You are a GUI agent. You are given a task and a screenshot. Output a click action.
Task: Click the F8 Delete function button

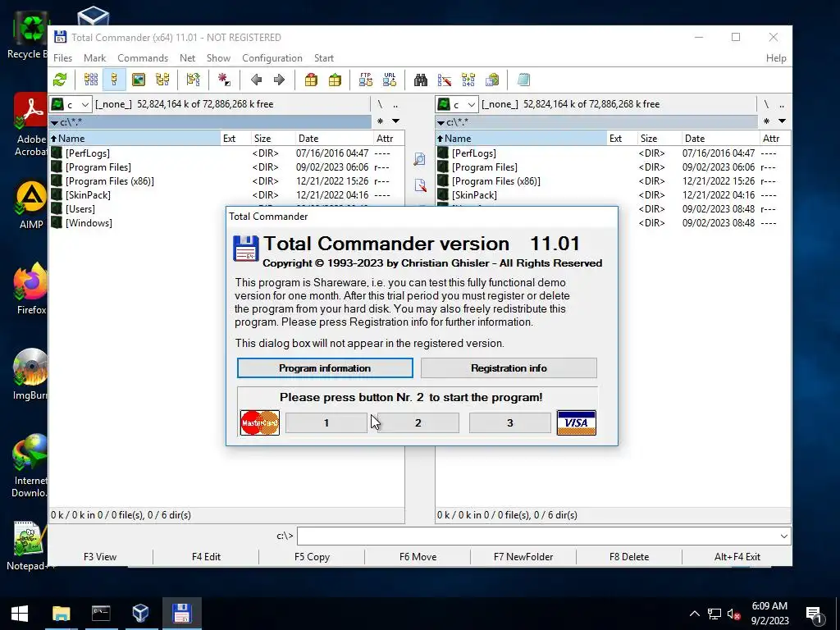click(x=629, y=557)
